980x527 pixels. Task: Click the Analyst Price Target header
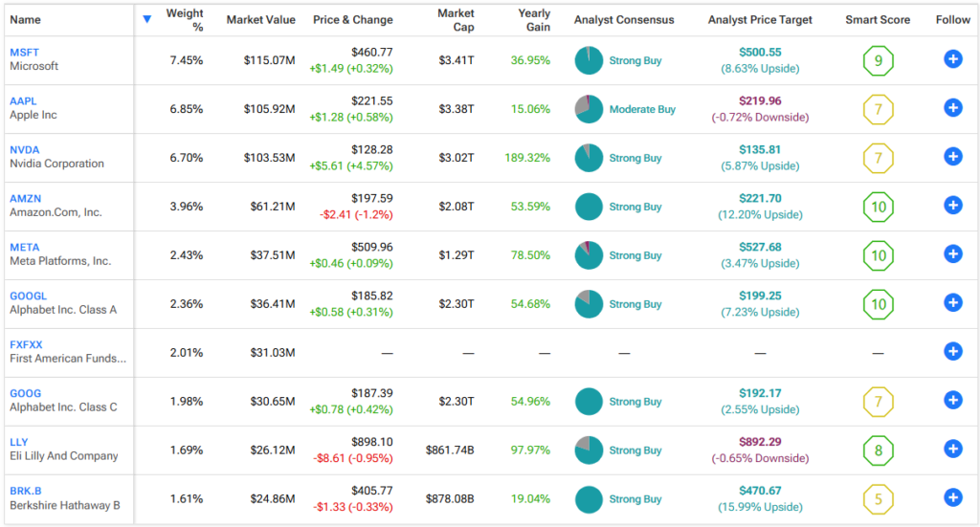759,20
